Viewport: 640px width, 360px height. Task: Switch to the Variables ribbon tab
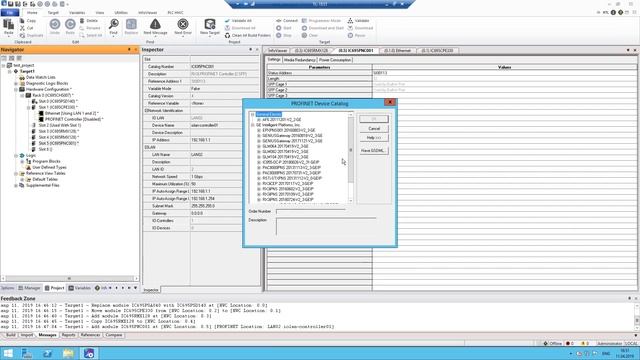pyautogui.click(x=77, y=13)
